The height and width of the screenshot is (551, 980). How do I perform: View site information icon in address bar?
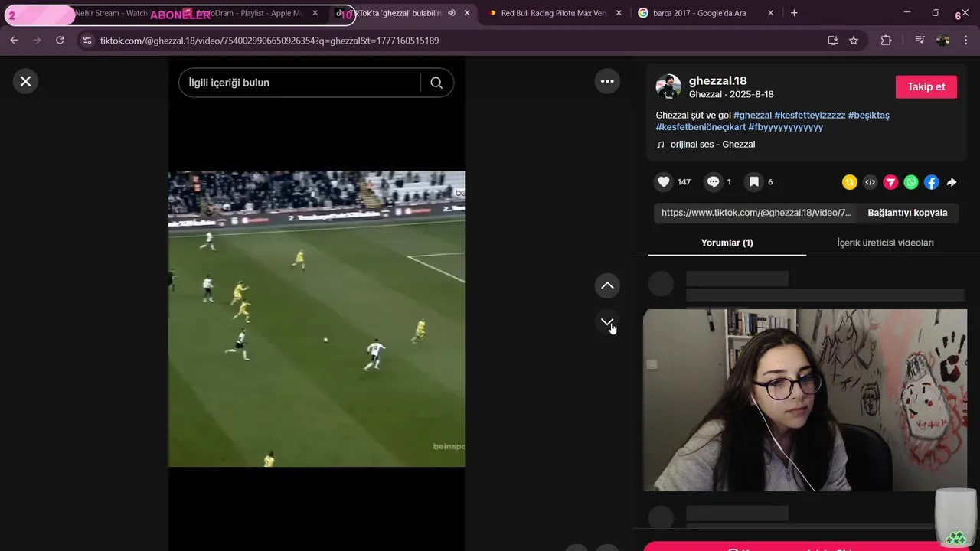[x=87, y=41]
